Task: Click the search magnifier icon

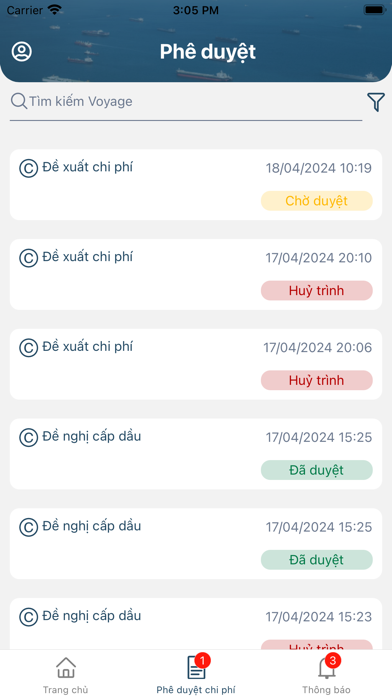Action: coord(19,101)
